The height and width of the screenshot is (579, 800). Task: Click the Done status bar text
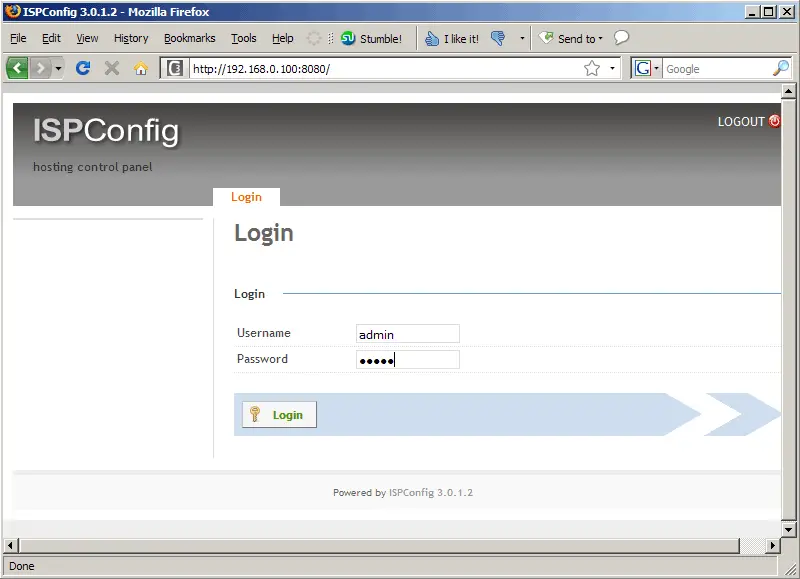coord(22,566)
